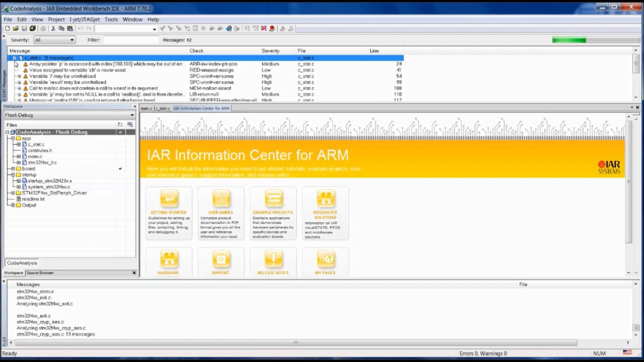Viewport: 644px width, 362px height.
Task: Click the Cut scissors icon
Action: (x=53, y=28)
